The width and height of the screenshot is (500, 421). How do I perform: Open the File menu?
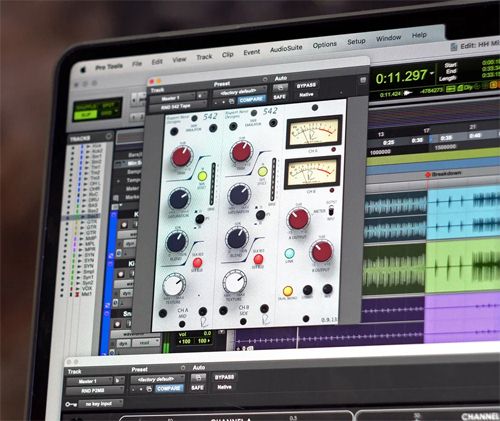pos(137,63)
